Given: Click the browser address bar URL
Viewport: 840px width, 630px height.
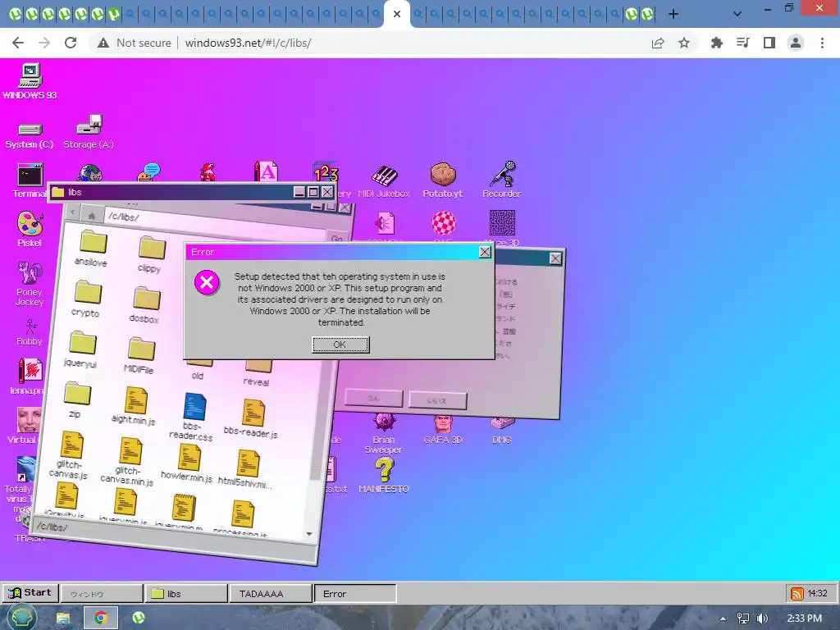Looking at the screenshot, I should click(x=248, y=43).
